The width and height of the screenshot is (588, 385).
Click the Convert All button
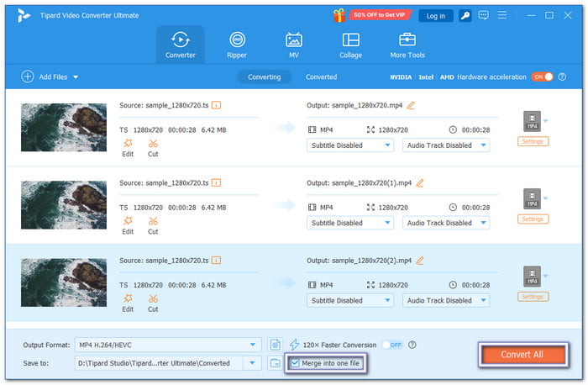pyautogui.click(x=523, y=355)
